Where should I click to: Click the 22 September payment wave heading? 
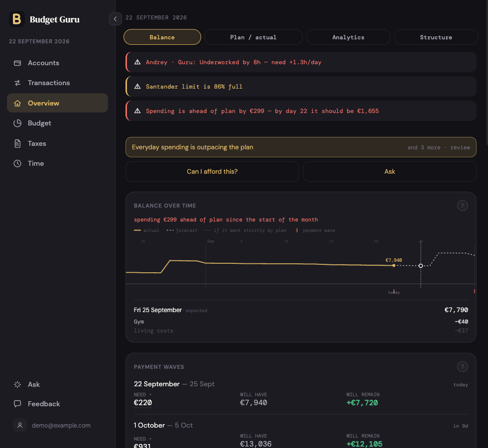coord(174,384)
